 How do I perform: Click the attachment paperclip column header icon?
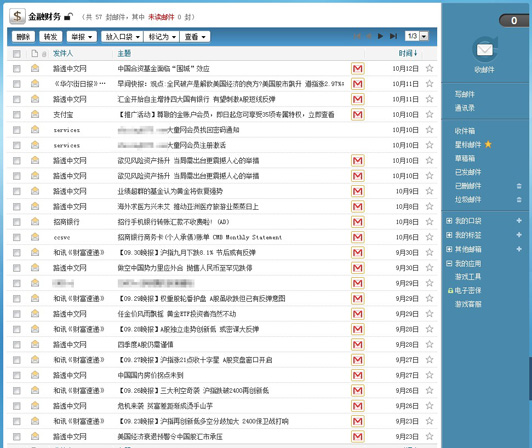click(44, 54)
